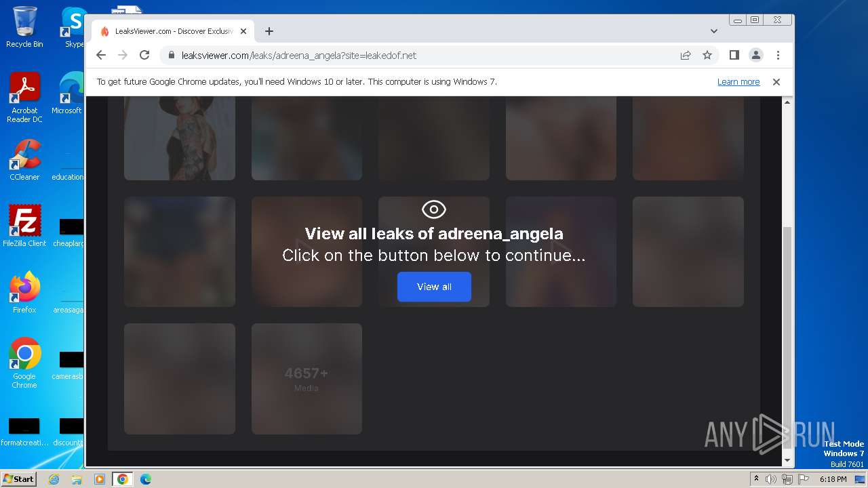Open Chrome three-dot menu

(778, 55)
